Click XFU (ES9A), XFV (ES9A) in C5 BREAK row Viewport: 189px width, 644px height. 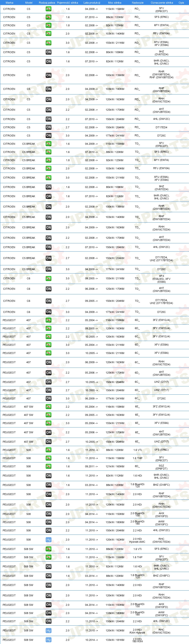[x=161, y=179]
